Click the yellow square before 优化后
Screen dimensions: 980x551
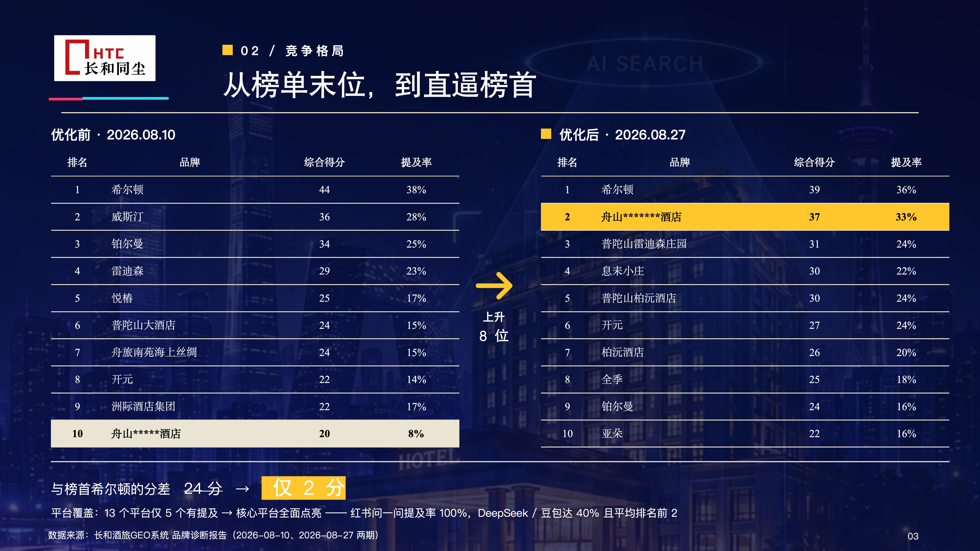coord(546,134)
